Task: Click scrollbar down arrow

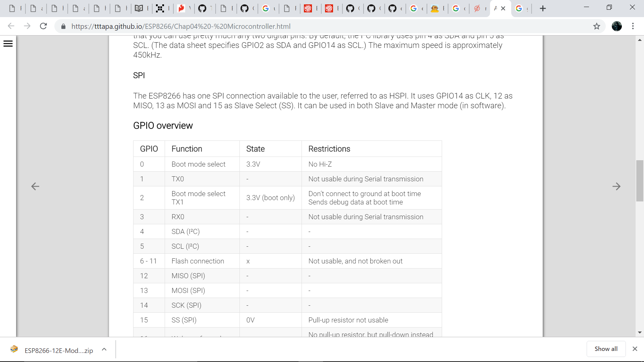Action: [640, 333]
